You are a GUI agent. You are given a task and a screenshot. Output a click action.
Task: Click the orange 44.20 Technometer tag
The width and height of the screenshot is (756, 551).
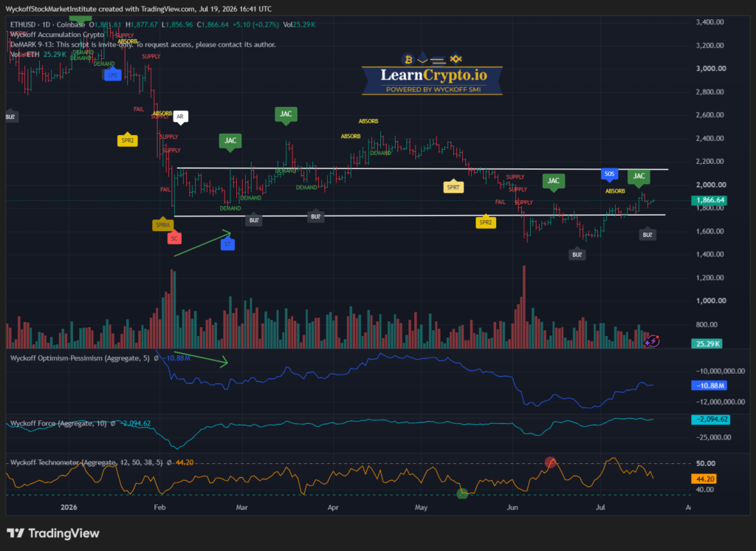(x=704, y=479)
